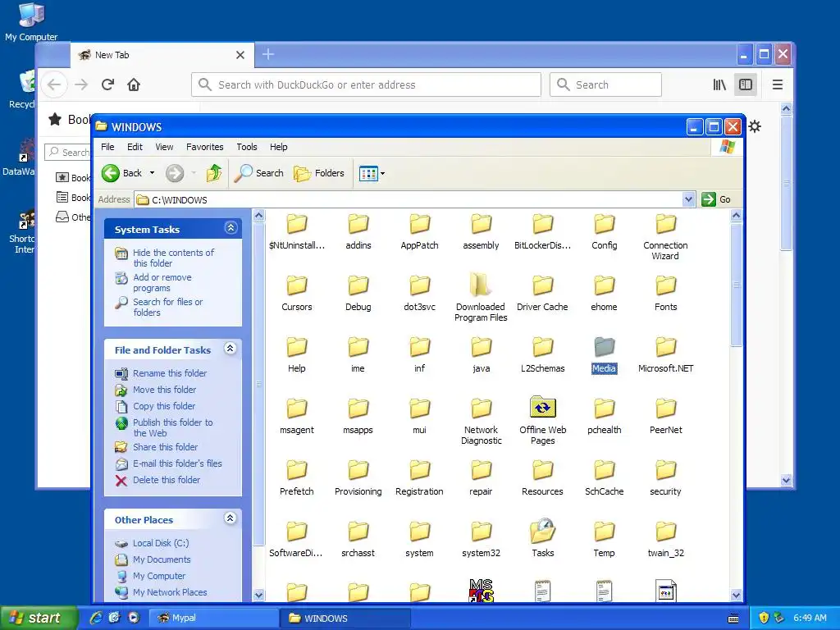
Task: Open the Mypal hamburger menu
Action: pyautogui.click(x=778, y=84)
